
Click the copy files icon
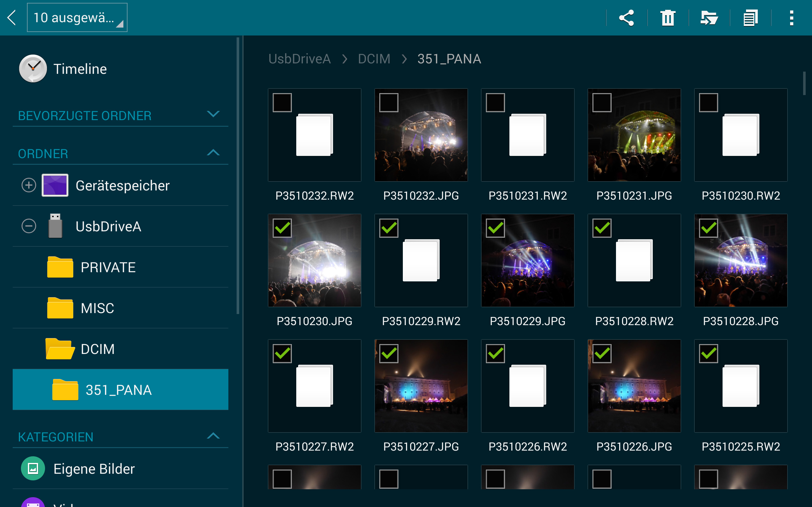point(750,18)
